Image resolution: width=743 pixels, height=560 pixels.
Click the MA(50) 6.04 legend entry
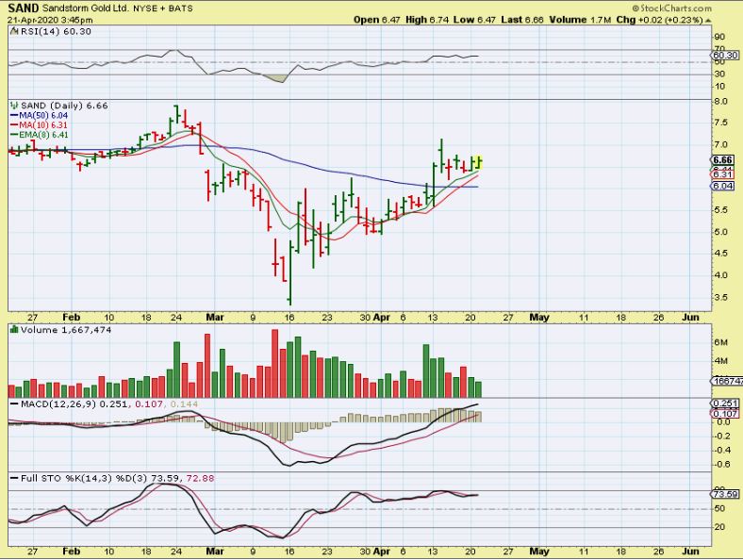pyautogui.click(x=39, y=116)
